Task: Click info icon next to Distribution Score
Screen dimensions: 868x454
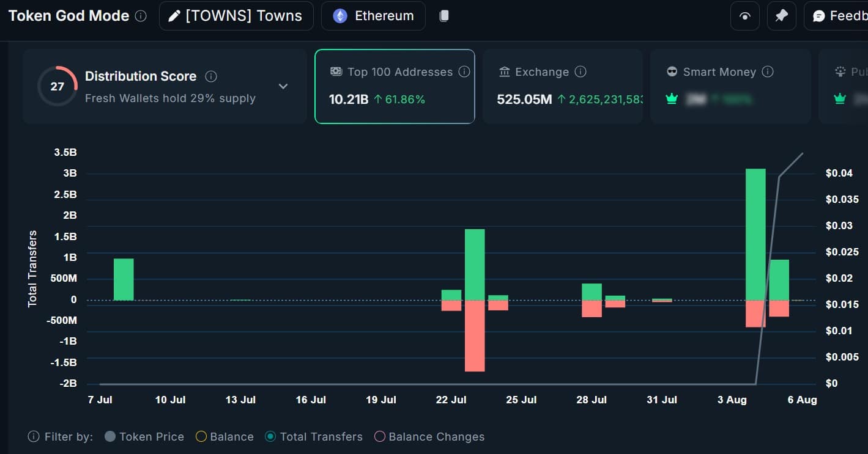Action: [211, 76]
